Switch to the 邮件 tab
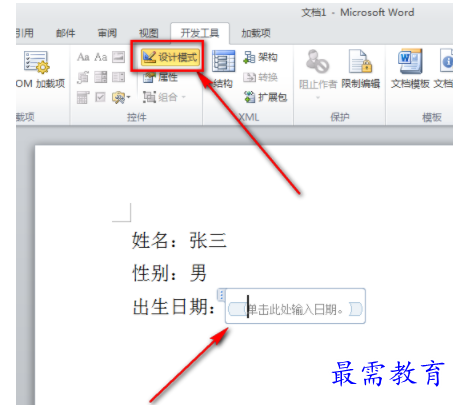453x405 pixels. coord(65,33)
